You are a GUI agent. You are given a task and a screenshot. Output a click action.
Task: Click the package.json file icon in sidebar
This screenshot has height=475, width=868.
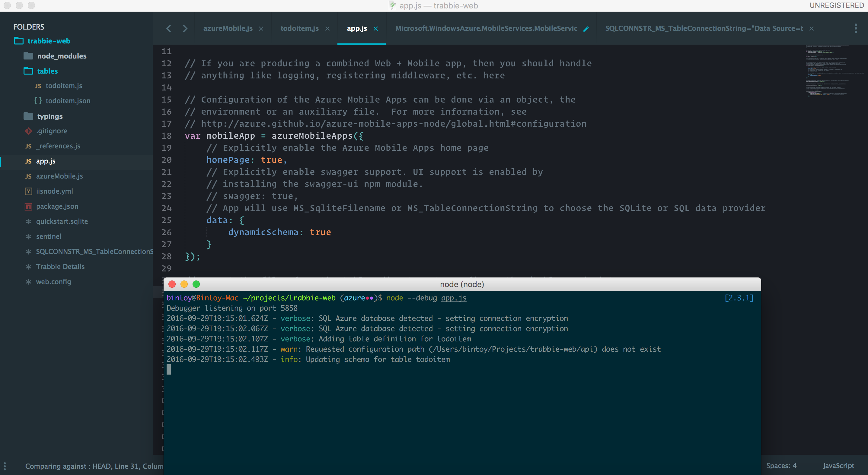tap(28, 206)
